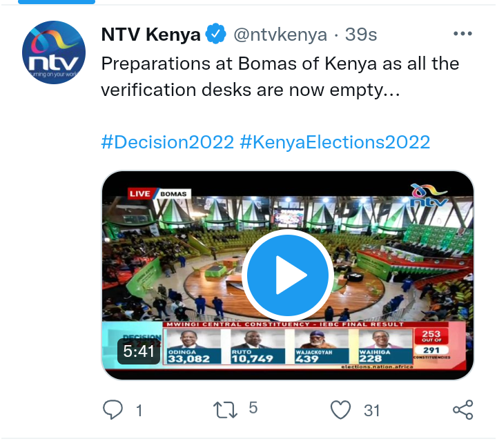Open NTV Kenya profile avatar
Image resolution: width=497 pixels, height=448 pixels.
pos(54,52)
